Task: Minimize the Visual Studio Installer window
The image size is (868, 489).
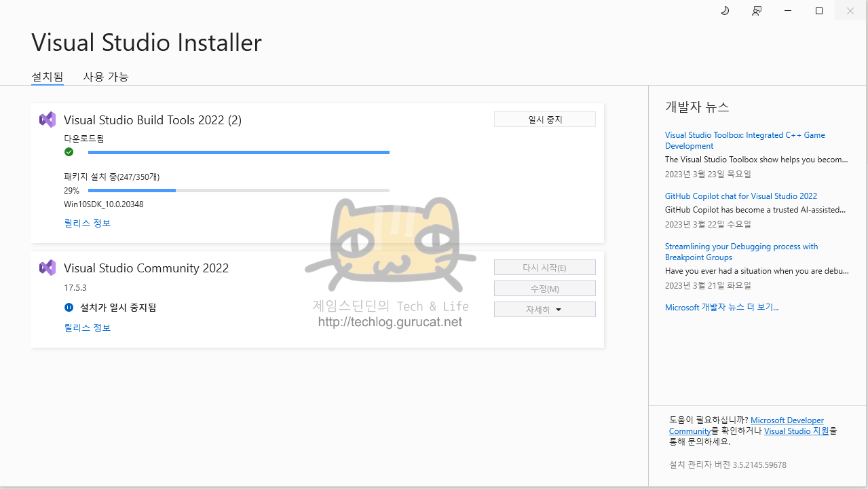Action: (x=788, y=11)
